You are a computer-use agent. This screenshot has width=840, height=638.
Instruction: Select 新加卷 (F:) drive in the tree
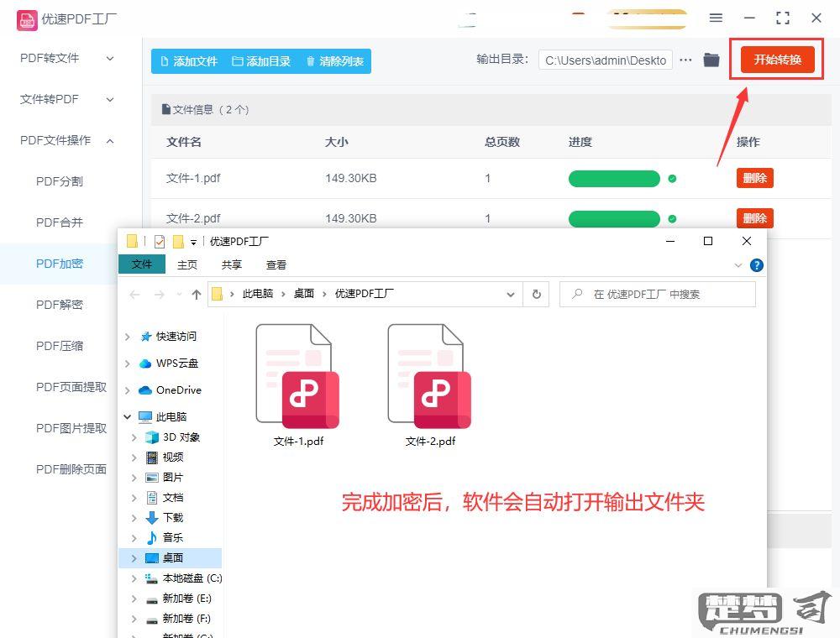(x=186, y=619)
